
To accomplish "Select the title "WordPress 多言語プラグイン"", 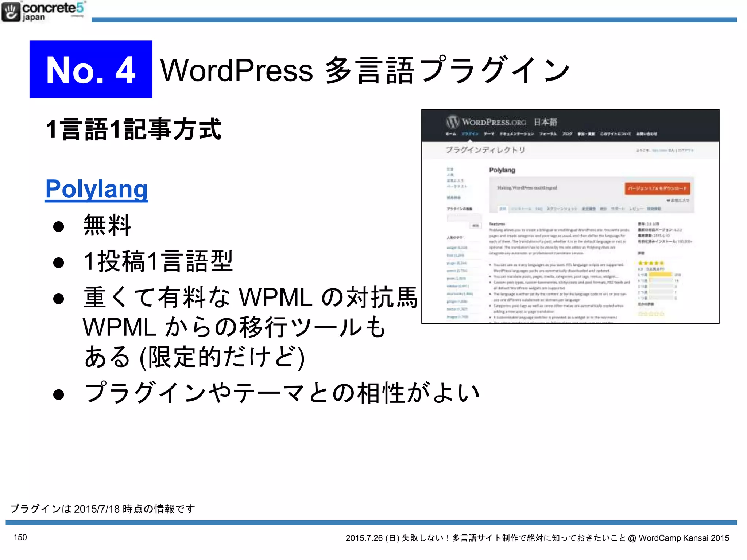I will 365,70.
